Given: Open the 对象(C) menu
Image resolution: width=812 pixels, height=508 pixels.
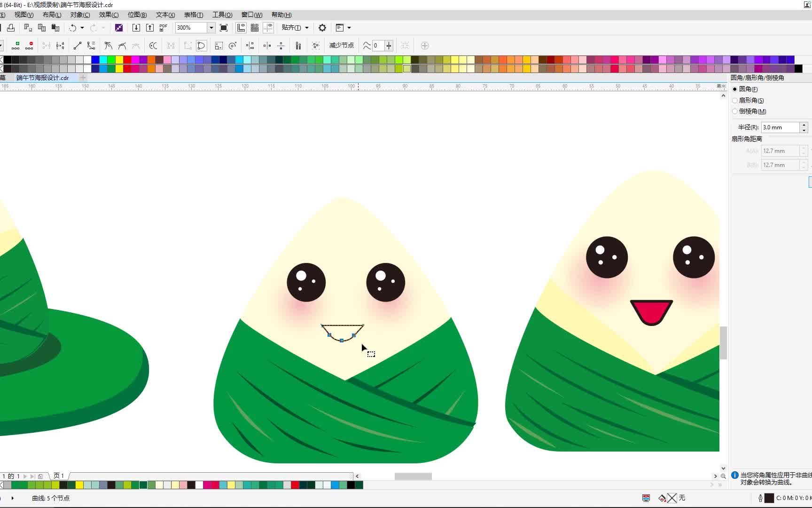Looking at the screenshot, I should (x=80, y=15).
